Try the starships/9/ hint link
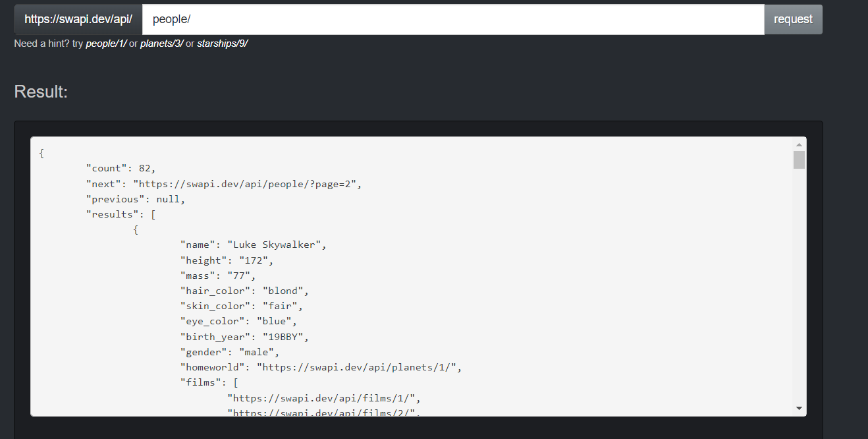The width and height of the screenshot is (868, 439). [x=223, y=44]
